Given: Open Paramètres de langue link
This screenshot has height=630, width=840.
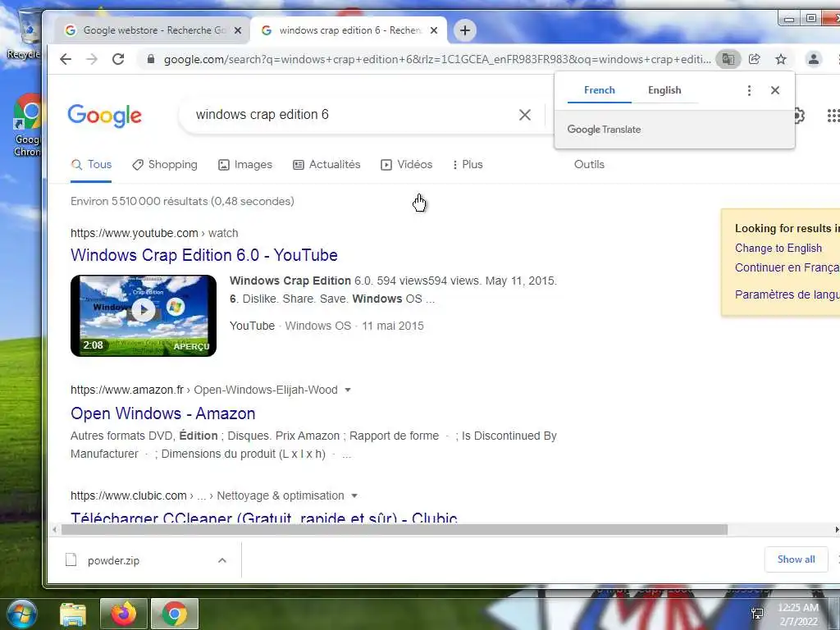Looking at the screenshot, I should click(787, 294).
